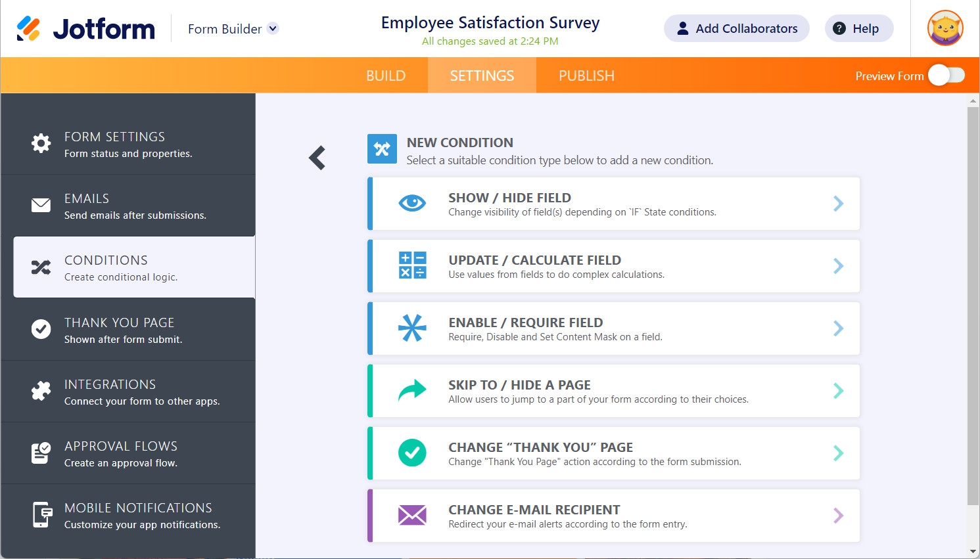Click the Skip To page arrow icon
The image size is (980, 559).
point(412,391)
